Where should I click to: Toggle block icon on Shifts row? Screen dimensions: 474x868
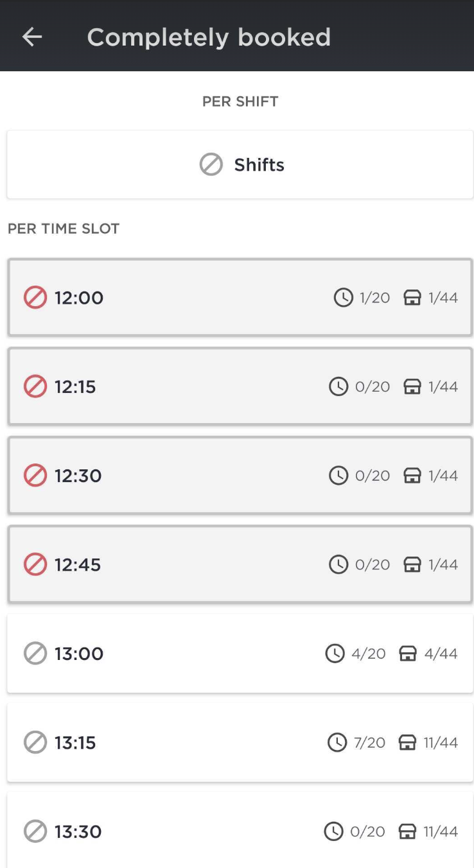click(211, 165)
